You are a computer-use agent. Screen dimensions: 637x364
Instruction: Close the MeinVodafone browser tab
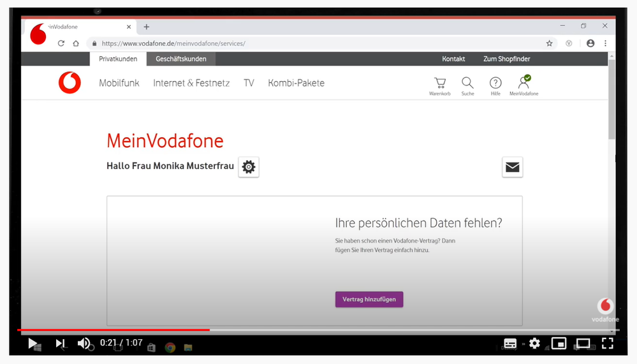coord(129,27)
